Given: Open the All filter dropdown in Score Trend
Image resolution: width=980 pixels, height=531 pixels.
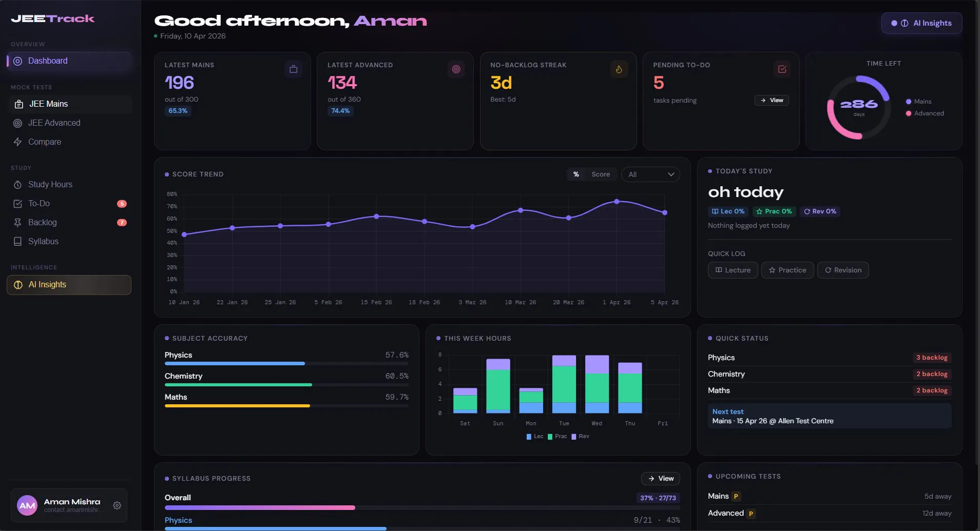Looking at the screenshot, I should coord(650,174).
